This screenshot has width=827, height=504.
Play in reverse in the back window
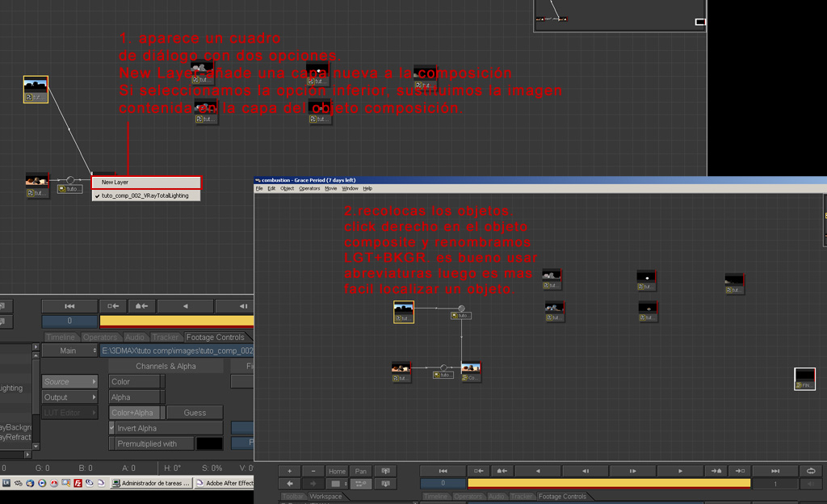click(185, 306)
